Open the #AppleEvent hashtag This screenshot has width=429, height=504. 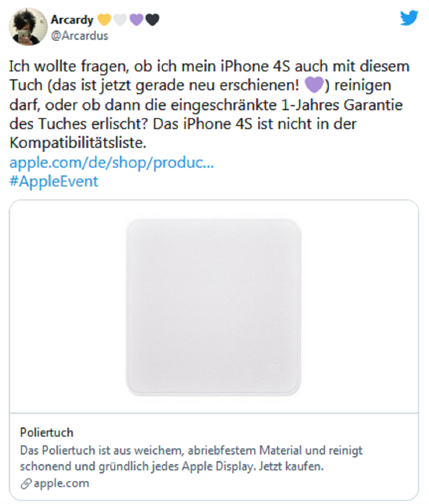pos(54,181)
